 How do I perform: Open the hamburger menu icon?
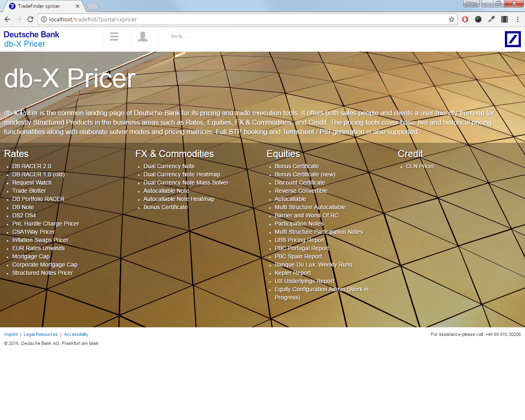click(114, 37)
